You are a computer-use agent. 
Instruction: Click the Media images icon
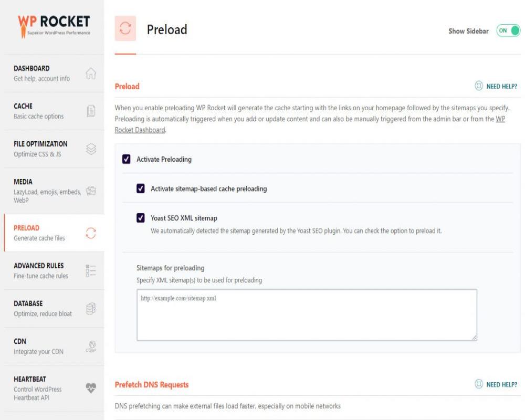tap(91, 191)
